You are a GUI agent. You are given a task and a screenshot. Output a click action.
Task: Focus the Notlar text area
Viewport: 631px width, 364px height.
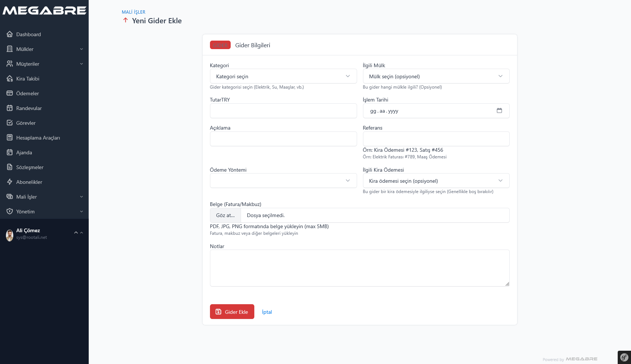click(x=359, y=268)
